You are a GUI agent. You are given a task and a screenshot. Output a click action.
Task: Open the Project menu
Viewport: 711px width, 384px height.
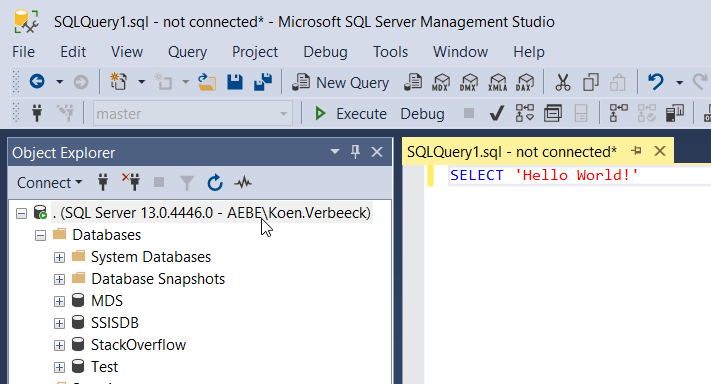tap(255, 52)
